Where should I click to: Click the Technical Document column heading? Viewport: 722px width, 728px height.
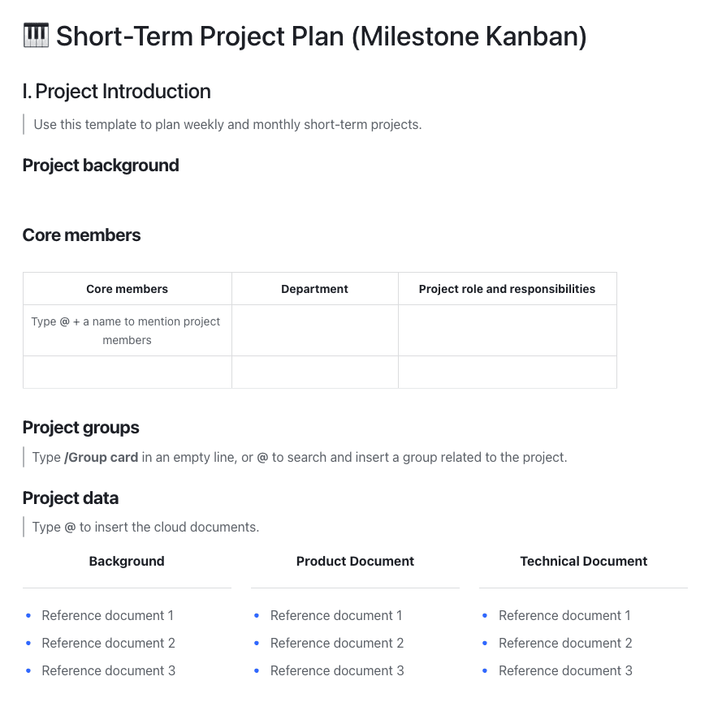click(583, 562)
